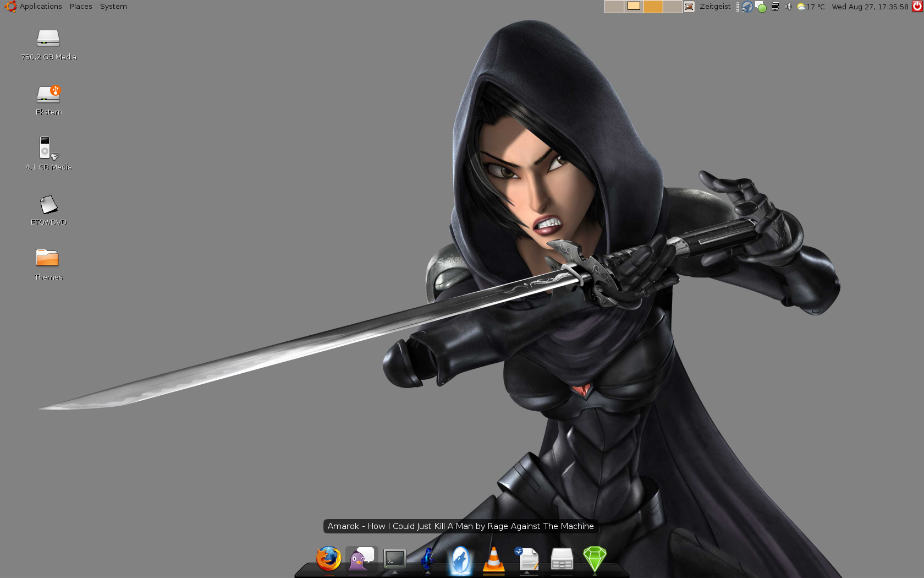
Task: Click the Zeitgeist panel item
Action: coord(715,7)
